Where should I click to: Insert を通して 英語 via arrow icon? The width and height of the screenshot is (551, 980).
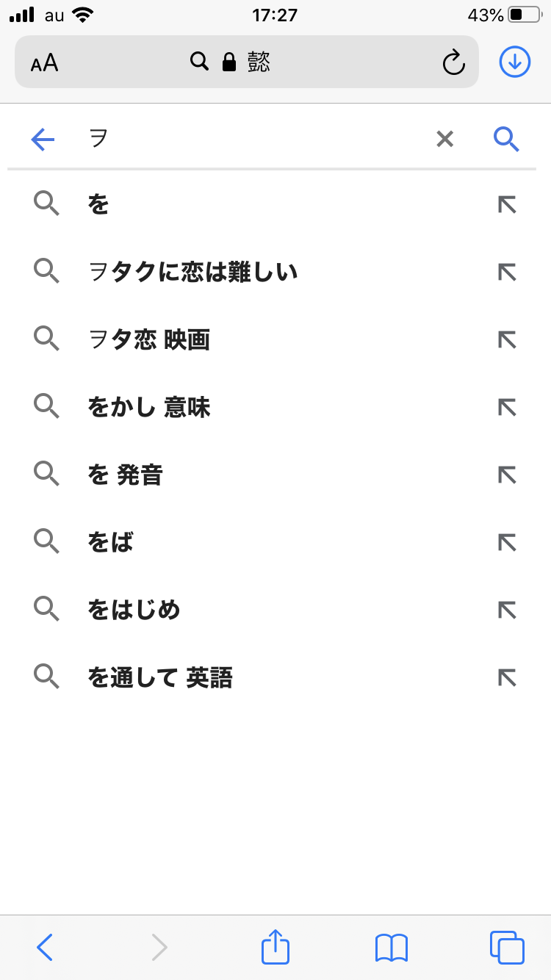(x=507, y=677)
